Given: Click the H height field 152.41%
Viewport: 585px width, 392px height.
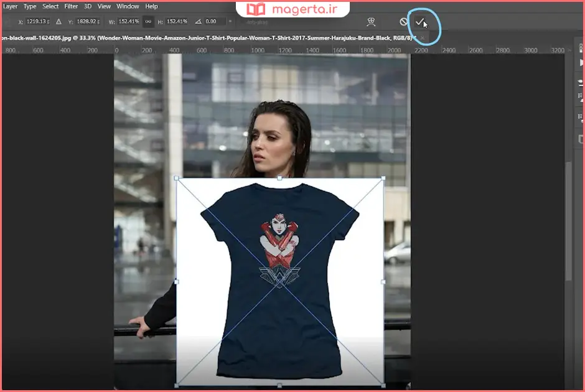Looking at the screenshot, I should point(177,22).
